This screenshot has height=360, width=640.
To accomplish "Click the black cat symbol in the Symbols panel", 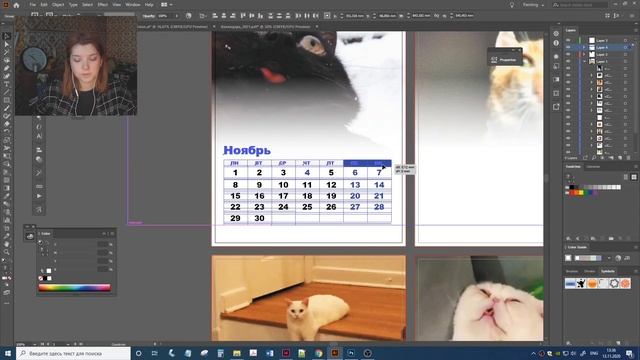I will [x=581, y=283].
